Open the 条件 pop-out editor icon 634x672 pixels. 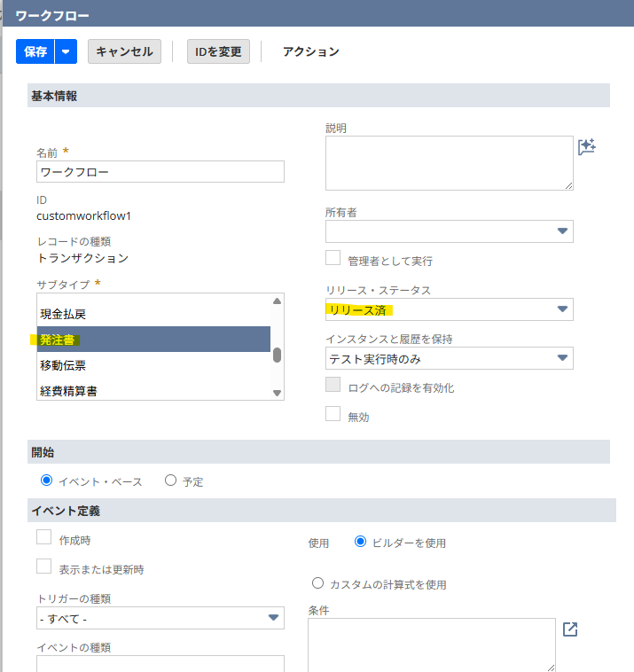pyautogui.click(x=570, y=629)
